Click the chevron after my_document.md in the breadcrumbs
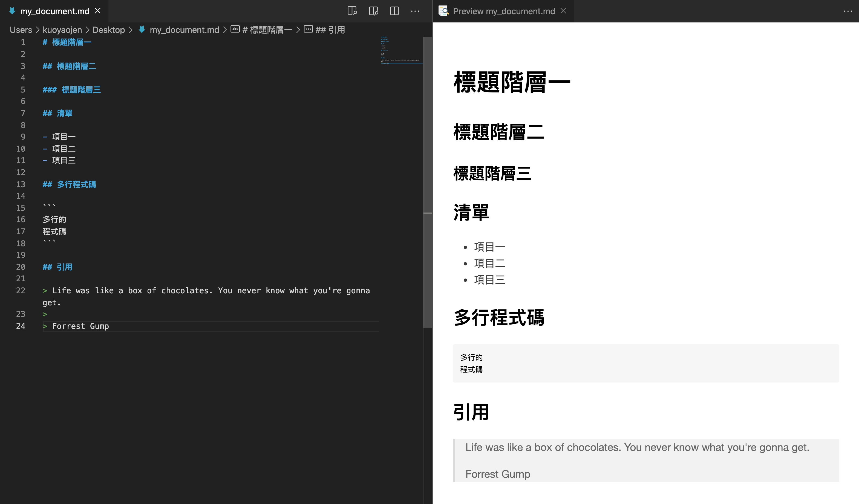This screenshot has height=504, width=859. click(x=225, y=30)
